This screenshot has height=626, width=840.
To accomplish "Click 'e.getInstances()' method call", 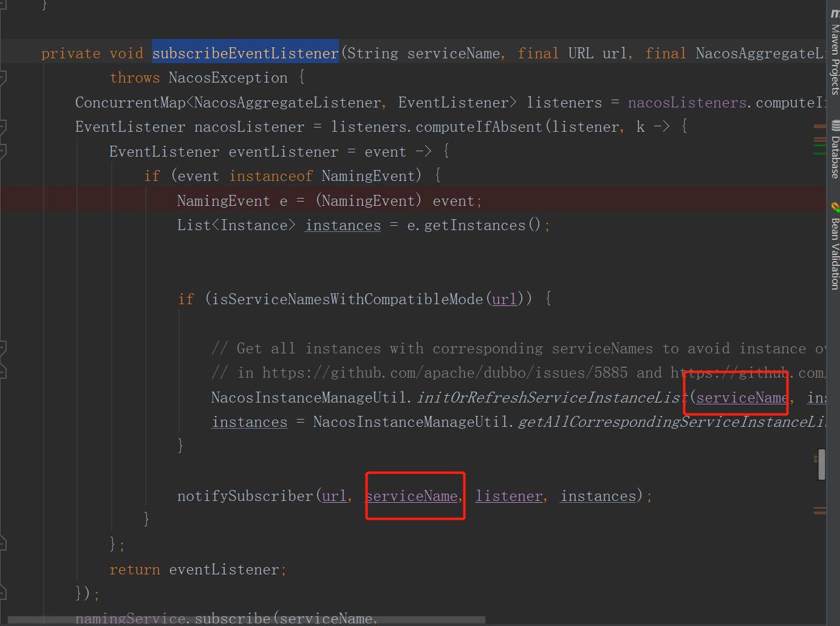I will tap(474, 225).
